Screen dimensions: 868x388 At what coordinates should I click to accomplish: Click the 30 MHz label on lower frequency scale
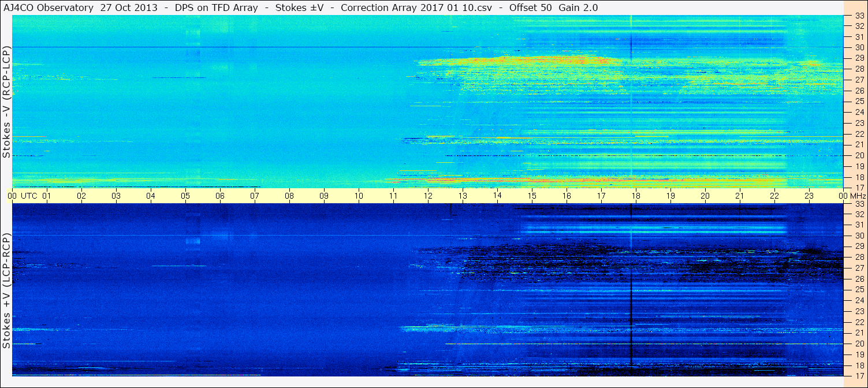point(859,236)
